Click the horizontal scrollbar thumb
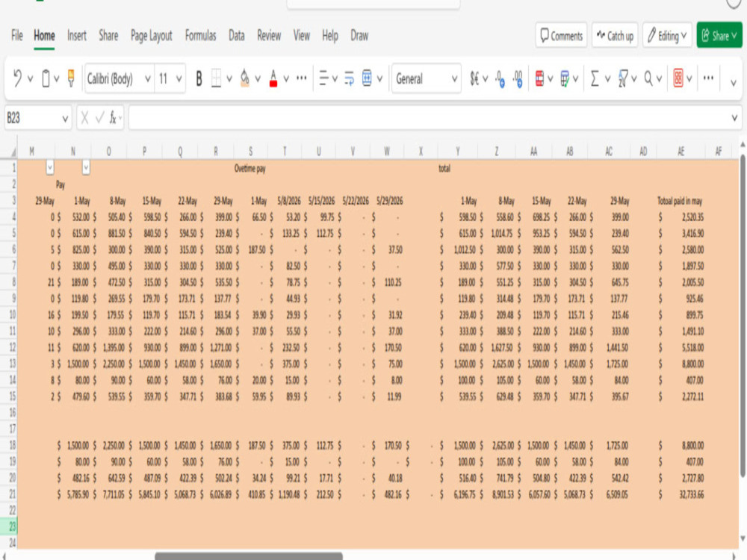Image resolution: width=747 pixels, height=560 pixels. (249, 556)
